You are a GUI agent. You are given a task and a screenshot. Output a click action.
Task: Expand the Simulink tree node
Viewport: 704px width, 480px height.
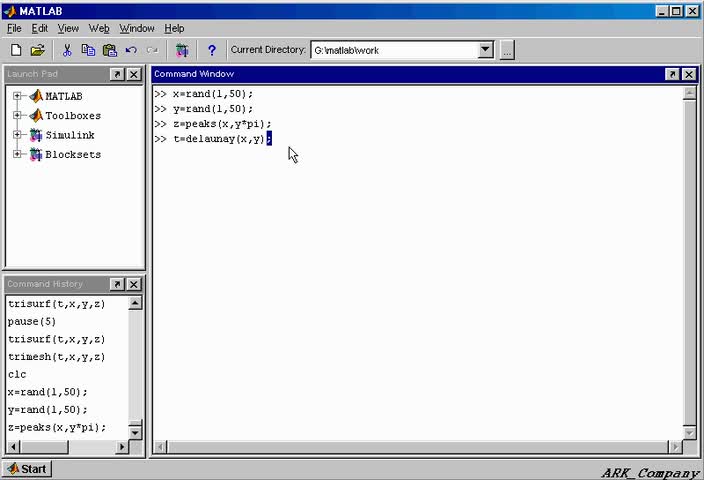17,135
